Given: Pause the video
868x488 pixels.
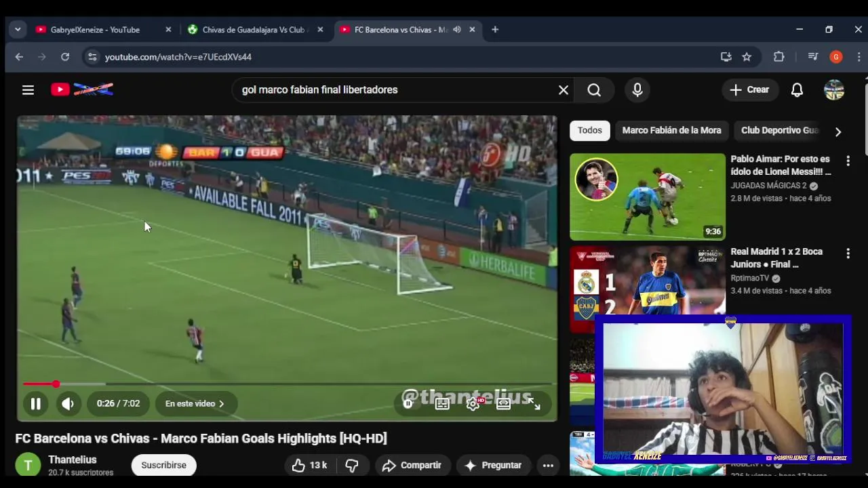Looking at the screenshot, I should click(36, 404).
